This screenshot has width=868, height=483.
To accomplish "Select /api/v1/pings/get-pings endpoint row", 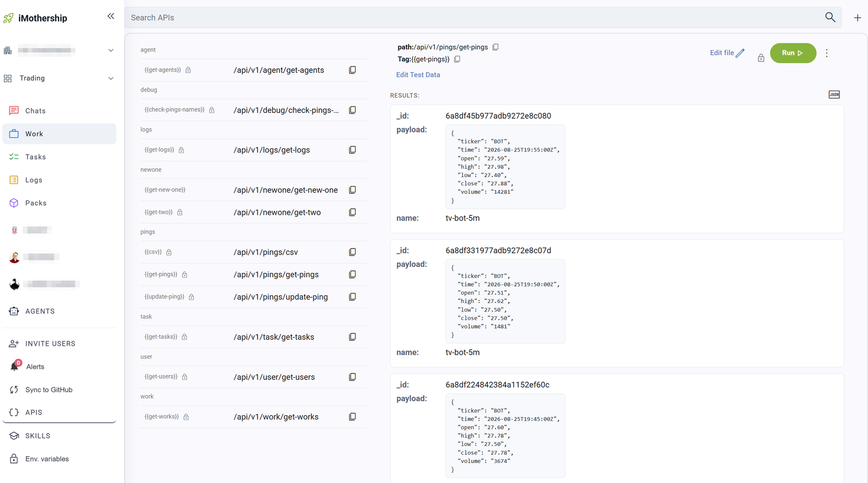I will (x=254, y=275).
